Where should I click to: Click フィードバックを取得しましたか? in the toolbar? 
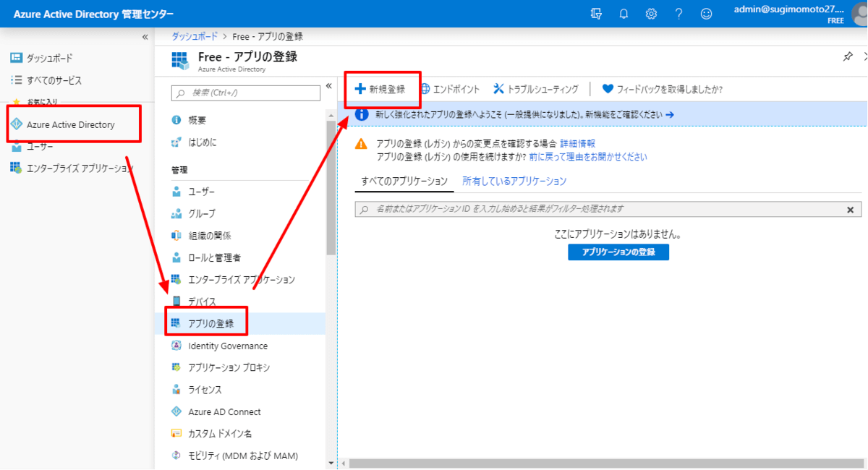662,89
